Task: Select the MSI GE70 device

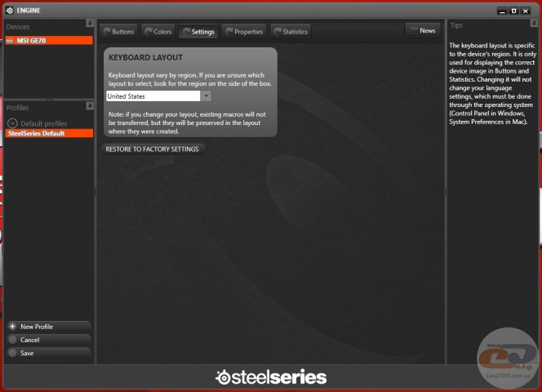Action: (49, 41)
